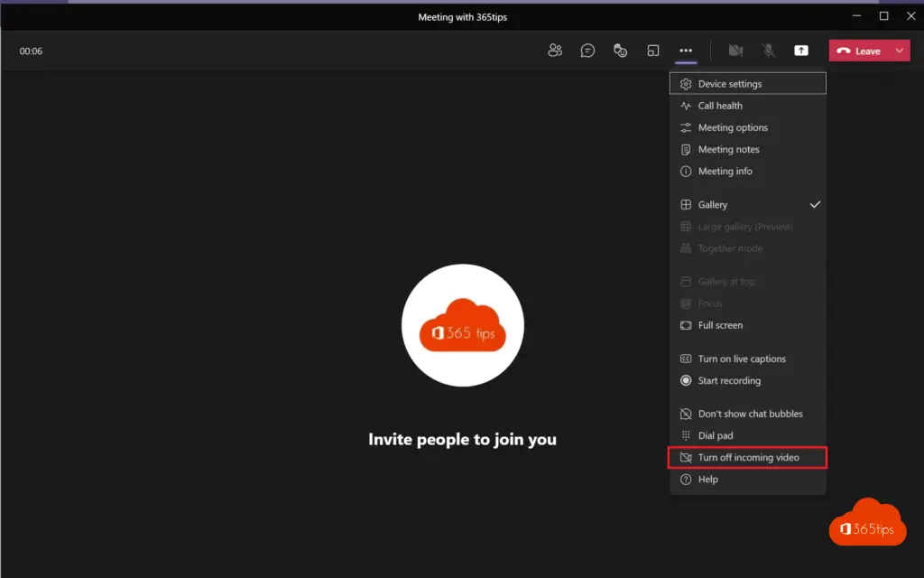
Task: Select Gallery view in menu
Action: (x=748, y=205)
